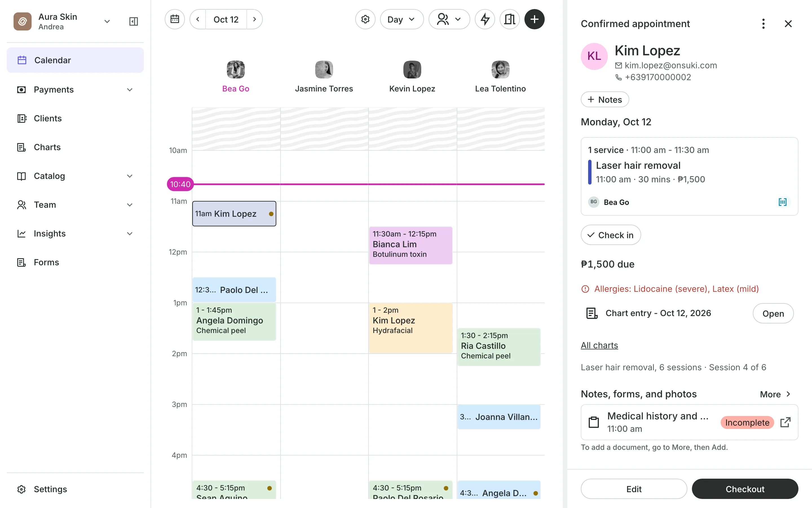This screenshot has height=508, width=812.
Task: Open Settings in the sidebar
Action: click(x=75, y=489)
